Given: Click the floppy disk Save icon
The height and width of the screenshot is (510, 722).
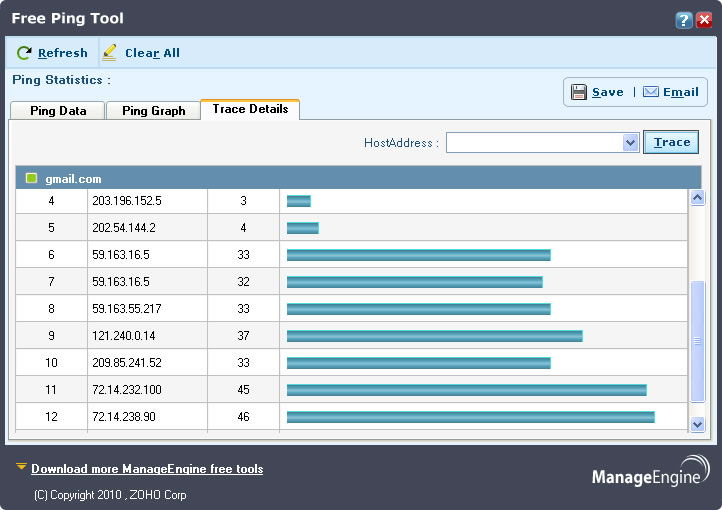Looking at the screenshot, I should [579, 92].
